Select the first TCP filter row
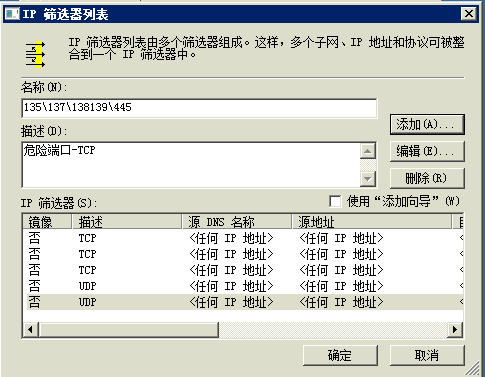Screen dimensions: 485x377 pyautogui.click(x=245, y=238)
